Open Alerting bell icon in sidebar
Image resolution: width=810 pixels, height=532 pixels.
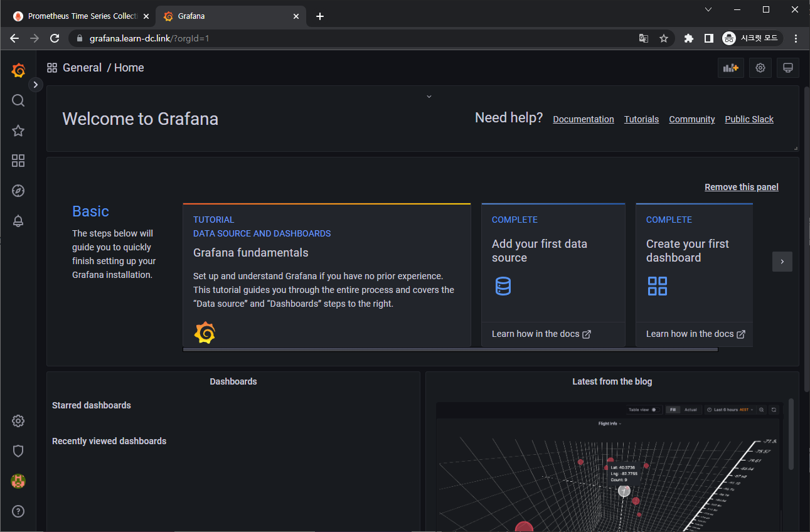18,221
